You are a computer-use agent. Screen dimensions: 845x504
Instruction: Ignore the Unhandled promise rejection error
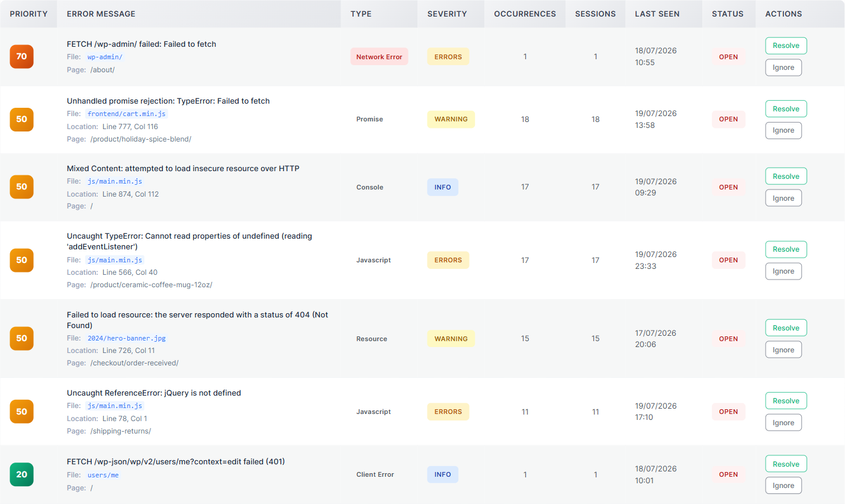click(783, 130)
